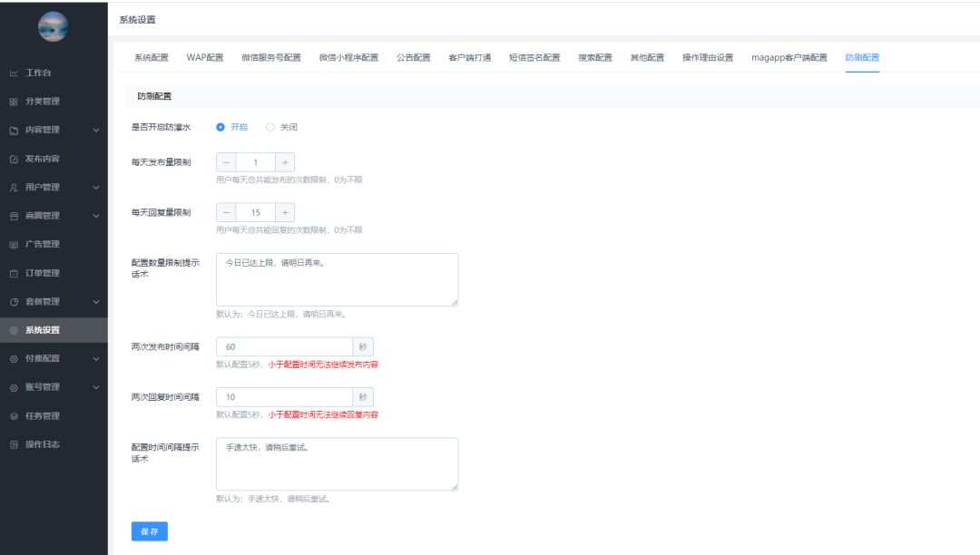Switch to the WAP配置 tab
980x555 pixels.
204,55
